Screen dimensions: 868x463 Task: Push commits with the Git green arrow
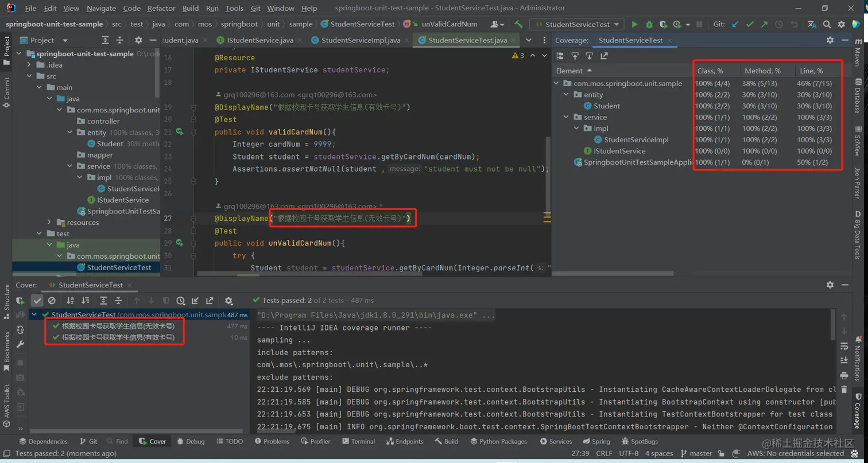(764, 25)
